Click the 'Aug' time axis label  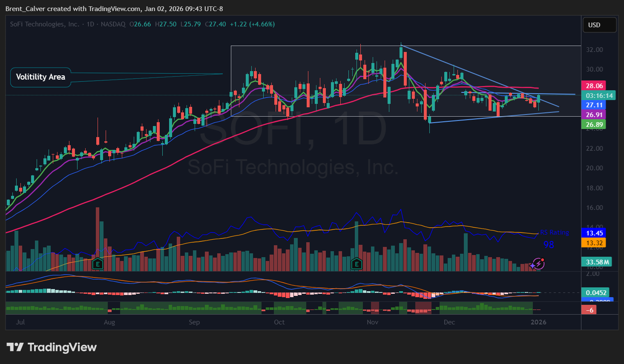click(x=109, y=322)
